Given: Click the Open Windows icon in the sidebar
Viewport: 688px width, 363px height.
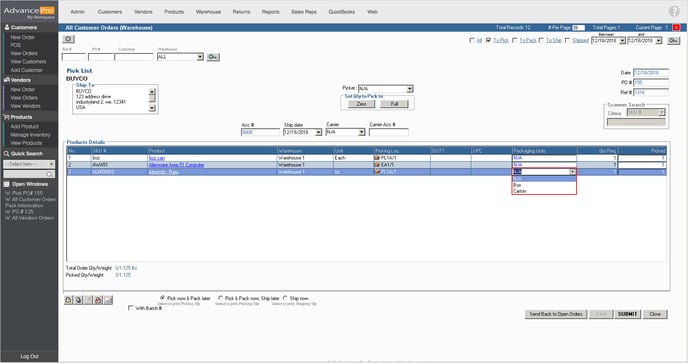Looking at the screenshot, I should click(7, 184).
